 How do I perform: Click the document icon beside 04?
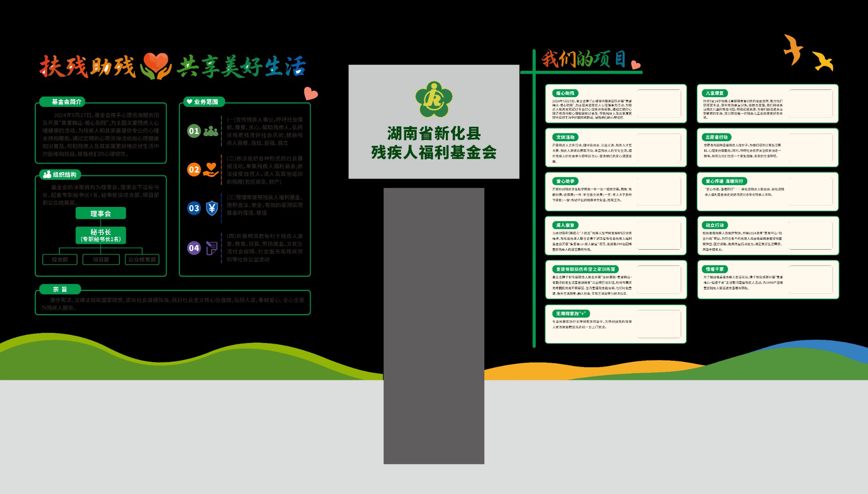pyautogui.click(x=211, y=248)
